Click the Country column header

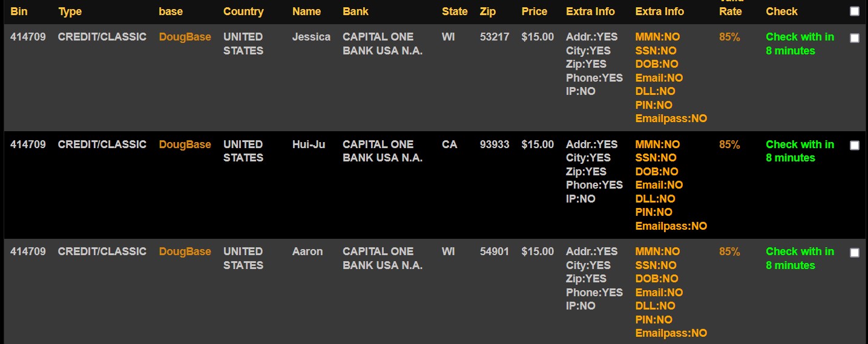[243, 11]
